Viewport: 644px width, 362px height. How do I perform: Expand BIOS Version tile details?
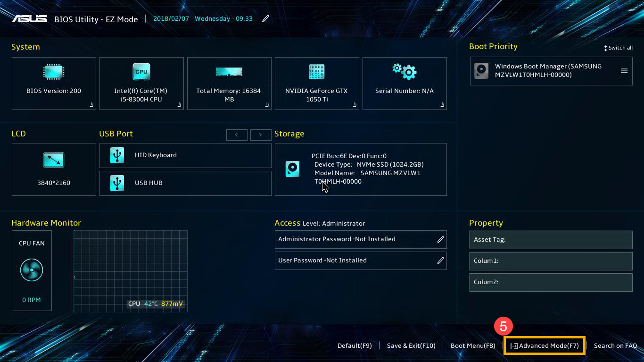coord(91,105)
